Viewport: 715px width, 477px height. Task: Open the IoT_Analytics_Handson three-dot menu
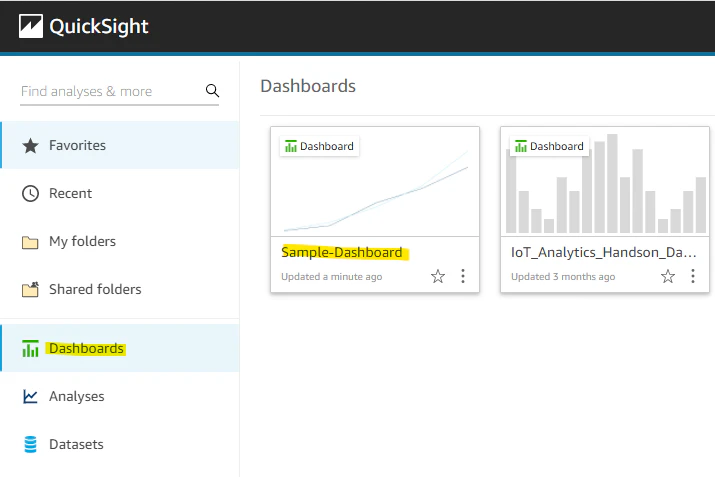[x=693, y=276]
